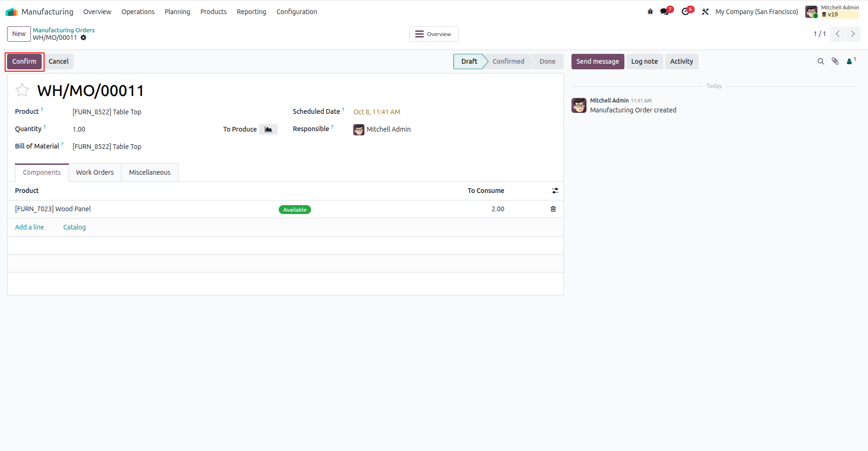Search messages with magnifier icon
This screenshot has height=451, width=868.
(x=821, y=61)
